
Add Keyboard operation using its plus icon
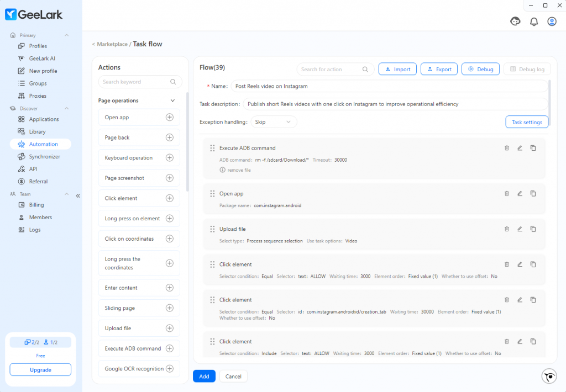(x=169, y=157)
